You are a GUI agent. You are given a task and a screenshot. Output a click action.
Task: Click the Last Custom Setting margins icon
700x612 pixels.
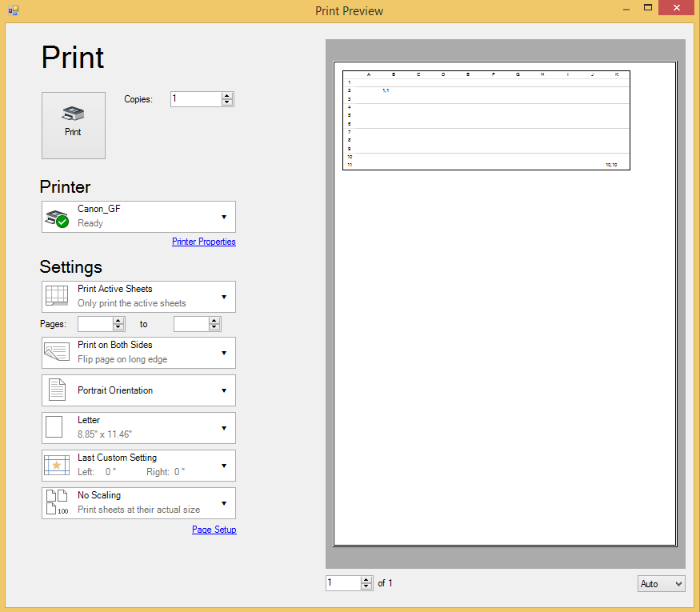[x=56, y=465]
